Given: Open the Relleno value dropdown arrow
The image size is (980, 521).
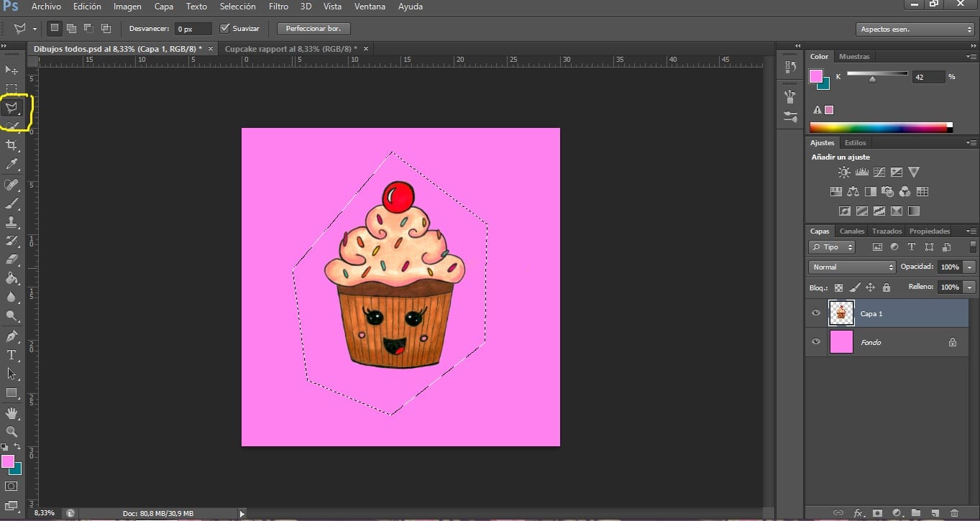Looking at the screenshot, I should click(970, 287).
